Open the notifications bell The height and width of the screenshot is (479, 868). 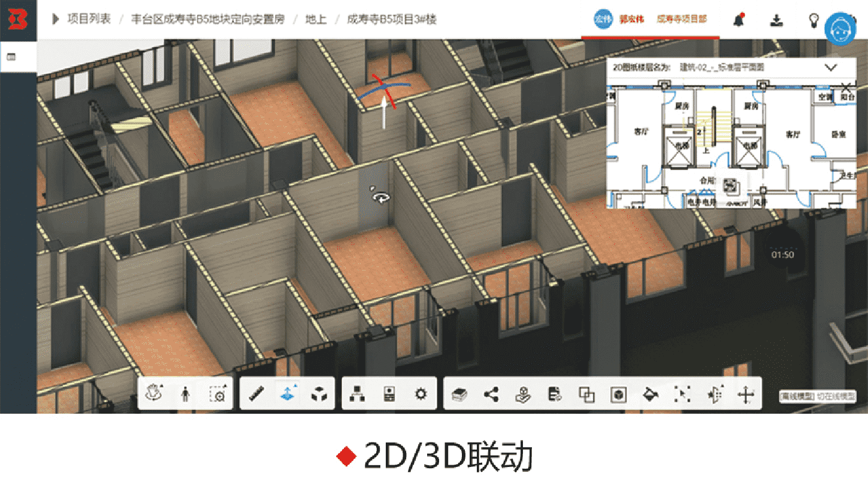click(x=739, y=20)
